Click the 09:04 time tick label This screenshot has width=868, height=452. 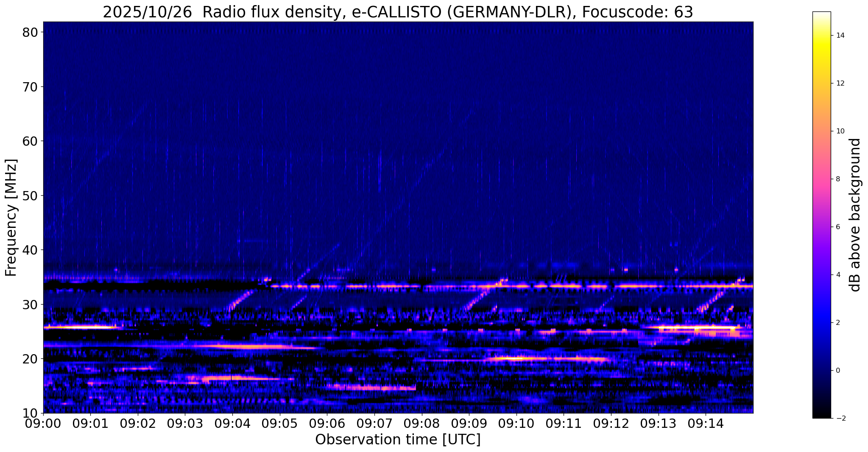coord(232,423)
